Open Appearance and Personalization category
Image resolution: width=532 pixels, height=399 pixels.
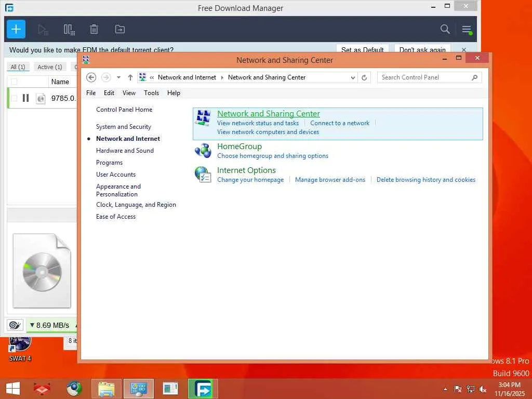coord(118,190)
